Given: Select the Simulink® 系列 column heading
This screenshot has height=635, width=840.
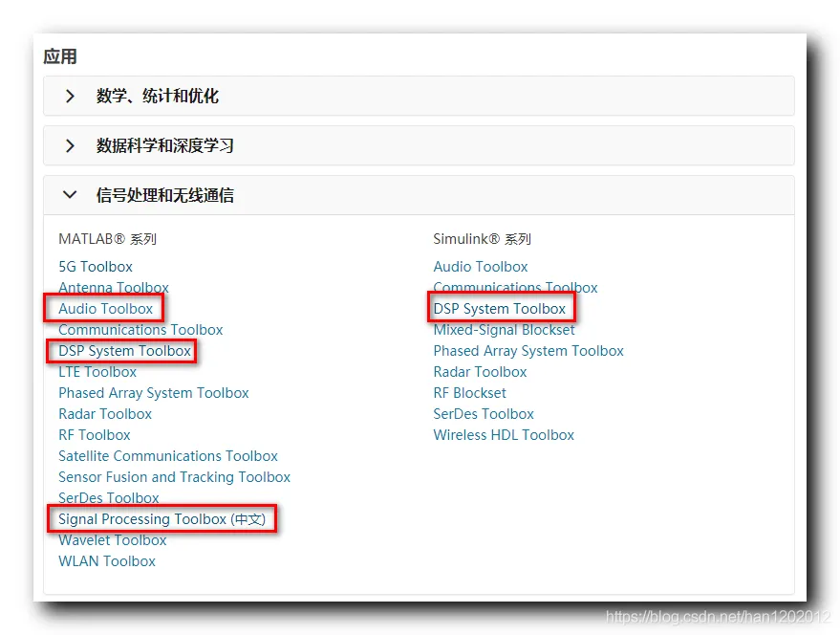Looking at the screenshot, I should tap(483, 239).
